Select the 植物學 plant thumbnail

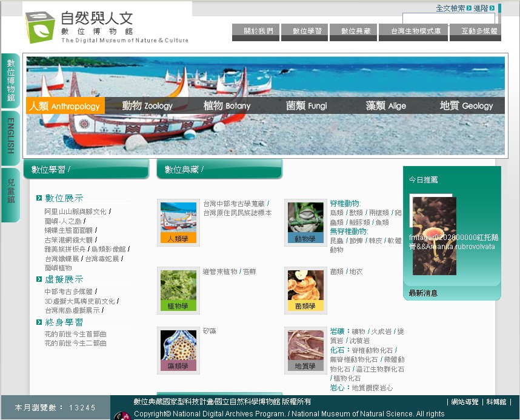point(178,289)
